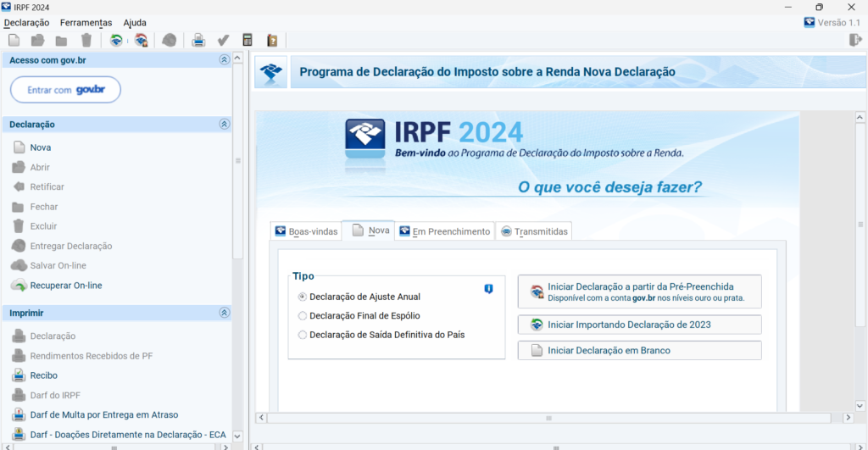Click the open declaration toolbar icon
Screen dimensions: 868x450
[x=37, y=40]
